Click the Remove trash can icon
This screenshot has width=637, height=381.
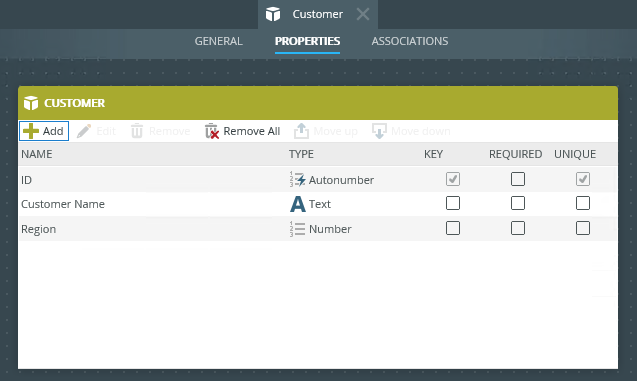pos(137,131)
